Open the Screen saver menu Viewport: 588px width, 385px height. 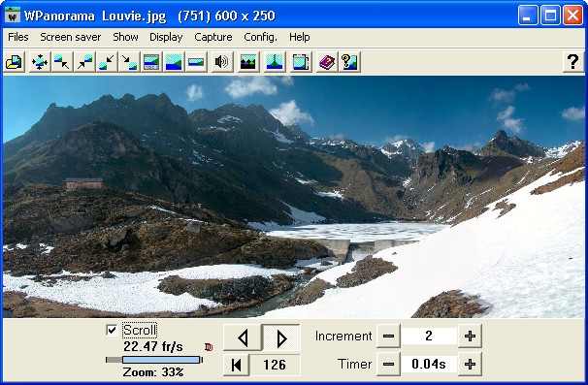71,37
